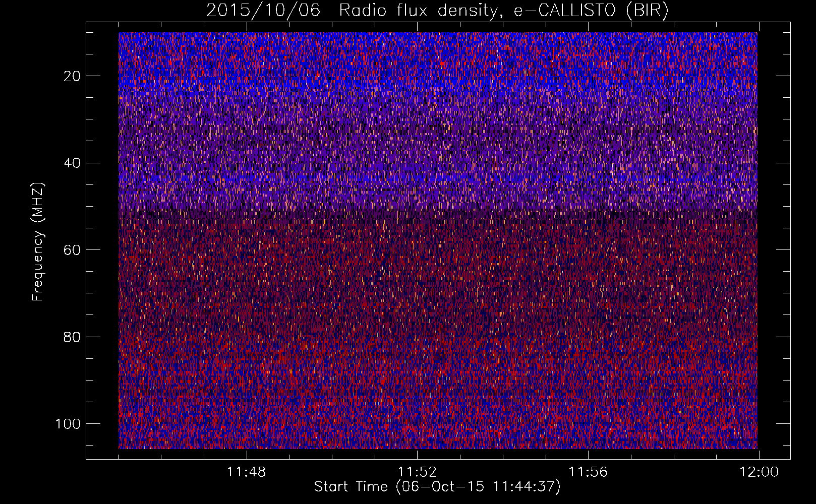The width and height of the screenshot is (816, 504).
Task: Click the 20 frequency tick label
Action: [x=72, y=76]
